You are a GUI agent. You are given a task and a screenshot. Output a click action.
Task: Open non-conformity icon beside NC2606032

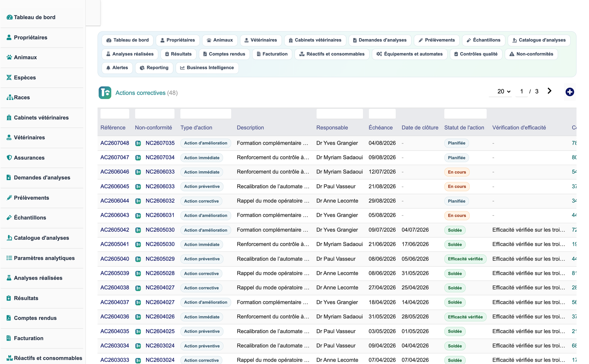point(138,201)
